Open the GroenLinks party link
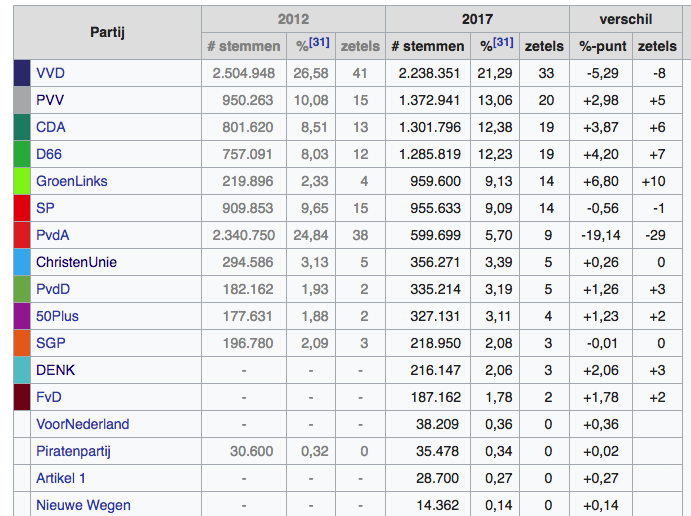 [x=72, y=181]
